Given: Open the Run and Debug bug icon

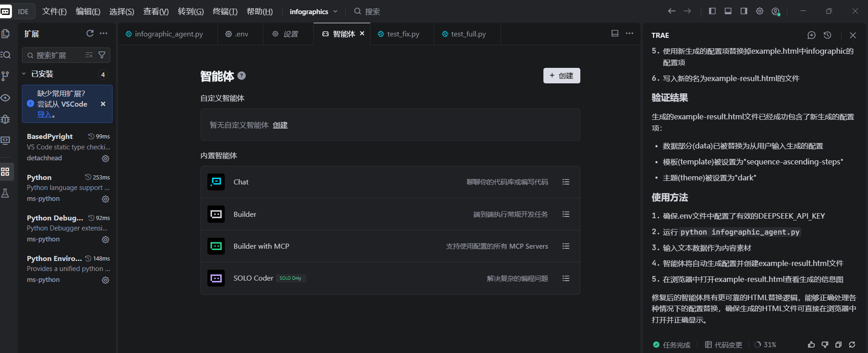Looking at the screenshot, I should click(5, 119).
